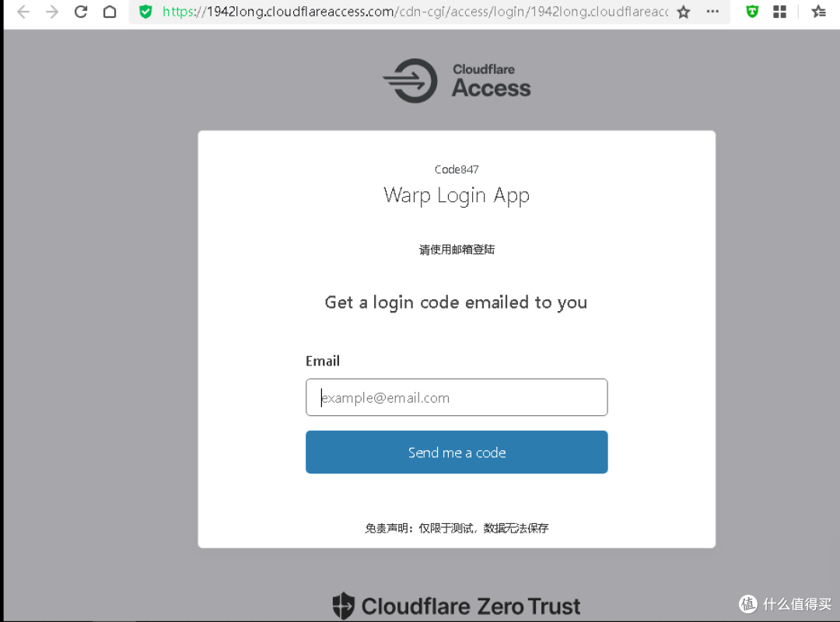Open the green shield extension icon
The height and width of the screenshot is (622, 840).
(752, 11)
